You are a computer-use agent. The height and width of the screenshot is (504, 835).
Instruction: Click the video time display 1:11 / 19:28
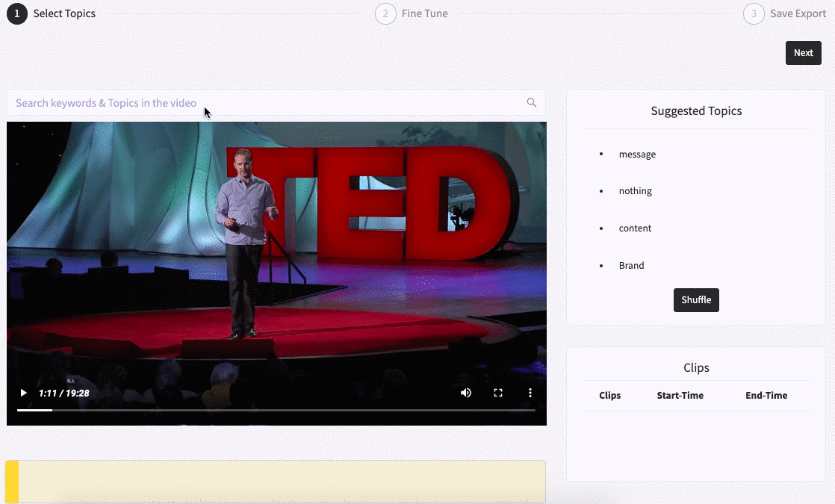(x=64, y=393)
